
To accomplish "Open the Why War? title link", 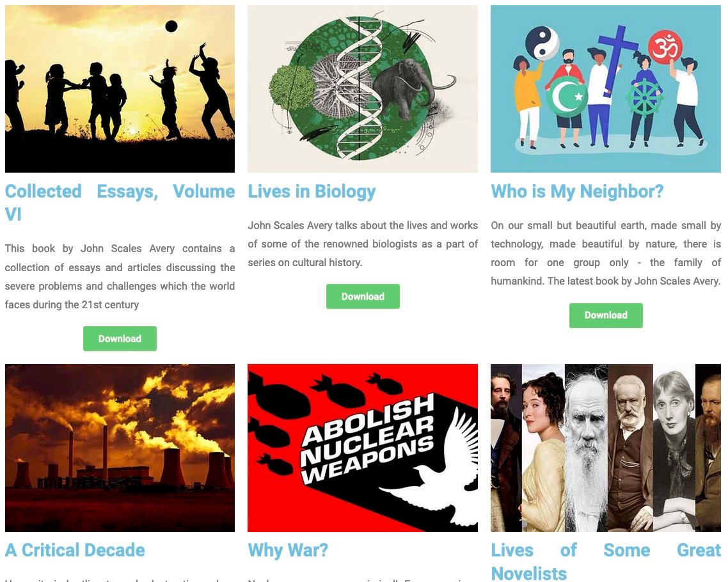I will (288, 550).
